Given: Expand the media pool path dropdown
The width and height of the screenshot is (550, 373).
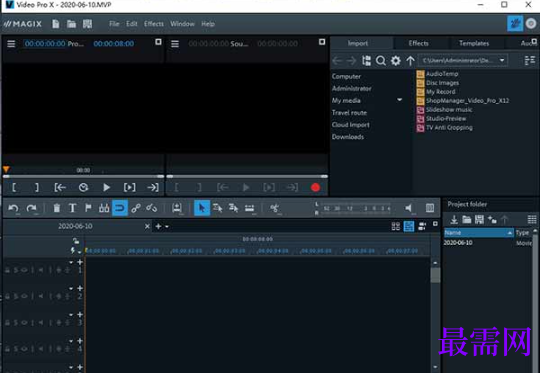Looking at the screenshot, I should point(502,60).
